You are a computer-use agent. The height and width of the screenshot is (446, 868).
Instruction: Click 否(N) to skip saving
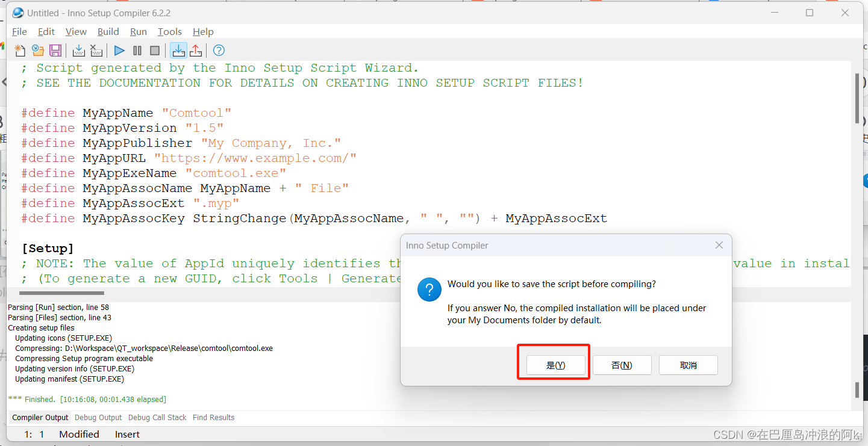(x=622, y=365)
